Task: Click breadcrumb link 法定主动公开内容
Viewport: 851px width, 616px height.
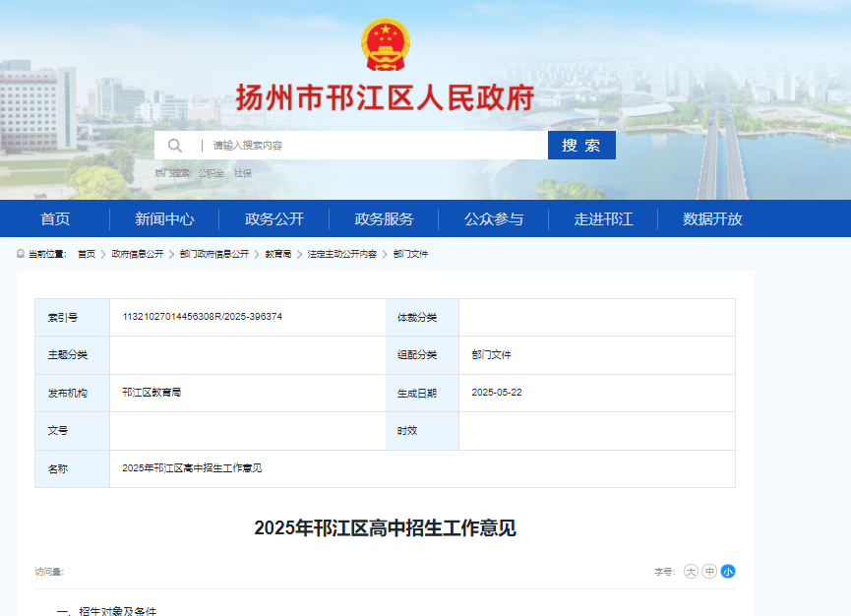Action: [342, 254]
